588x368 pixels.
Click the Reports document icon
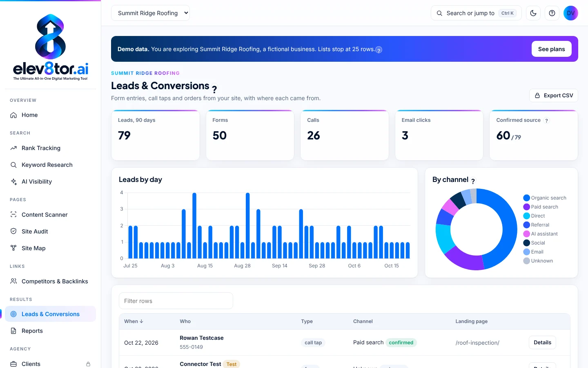[x=13, y=331]
